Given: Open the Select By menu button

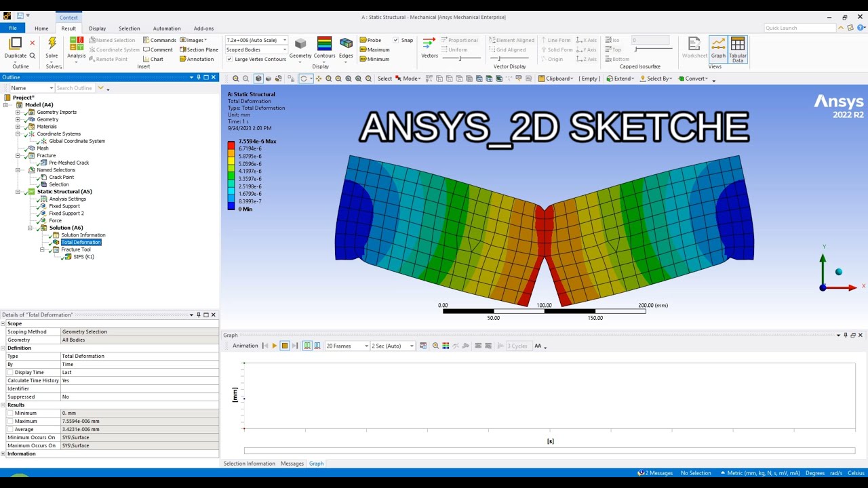Looking at the screenshot, I should point(656,79).
